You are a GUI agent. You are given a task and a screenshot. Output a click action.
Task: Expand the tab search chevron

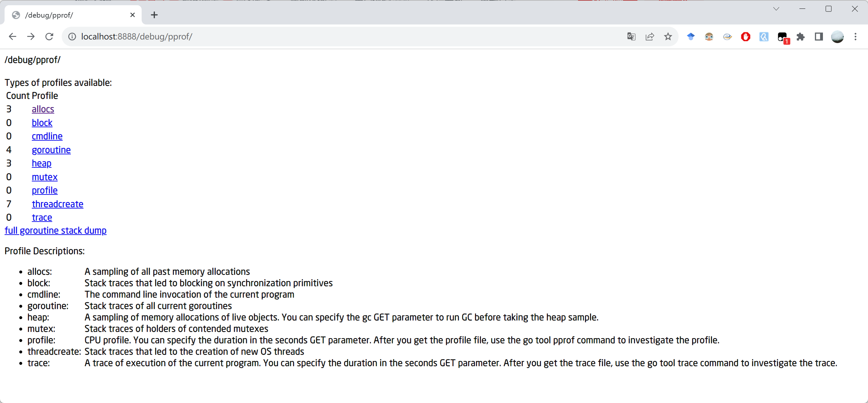[x=776, y=9]
